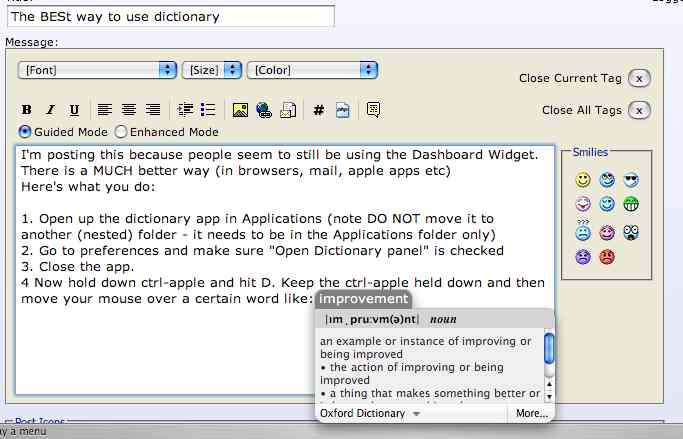
Task: Click the dictionary panel scroll down arrow
Action: pos(549,396)
